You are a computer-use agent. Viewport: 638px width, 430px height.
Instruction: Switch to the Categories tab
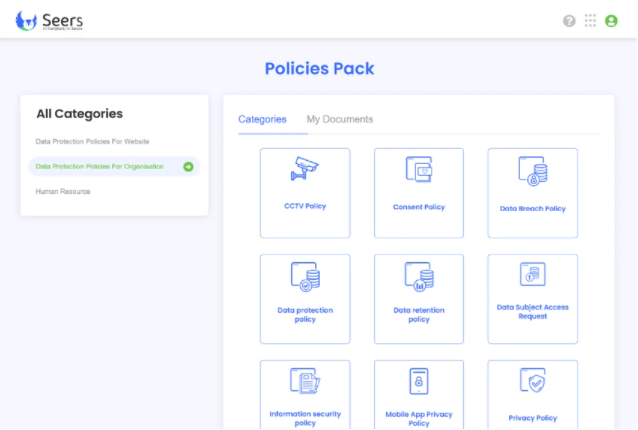(262, 119)
